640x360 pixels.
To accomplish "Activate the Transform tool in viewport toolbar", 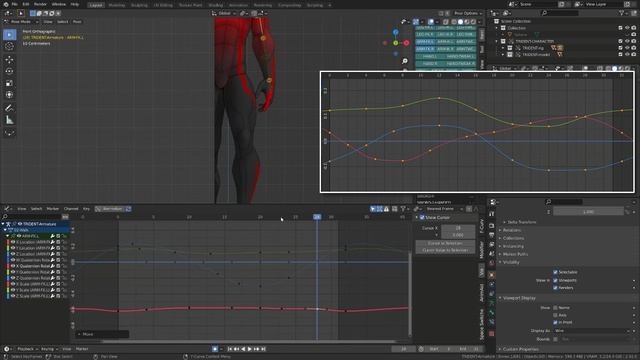I will pyautogui.click(x=9, y=95).
